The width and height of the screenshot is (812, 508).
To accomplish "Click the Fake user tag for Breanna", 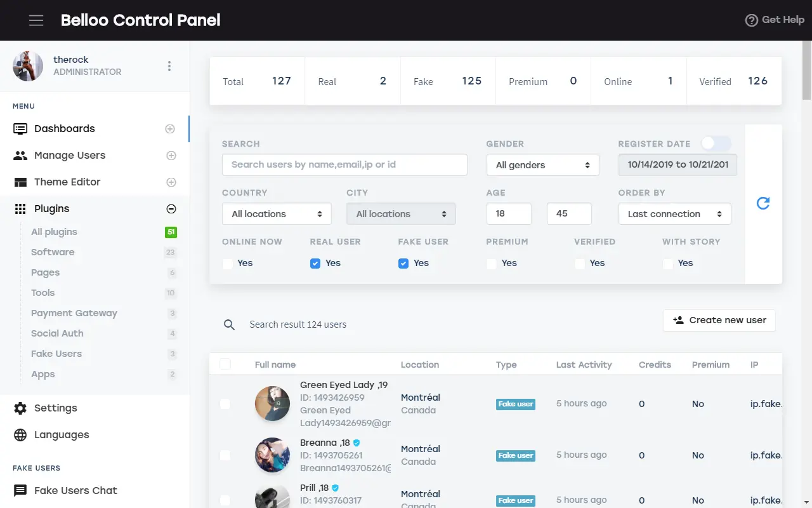I will pyautogui.click(x=516, y=455).
